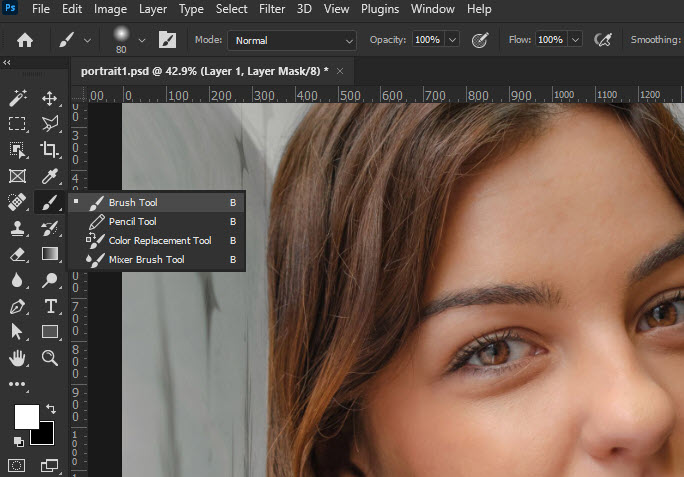
Task: Open the File menu
Action: pyautogui.click(x=41, y=9)
